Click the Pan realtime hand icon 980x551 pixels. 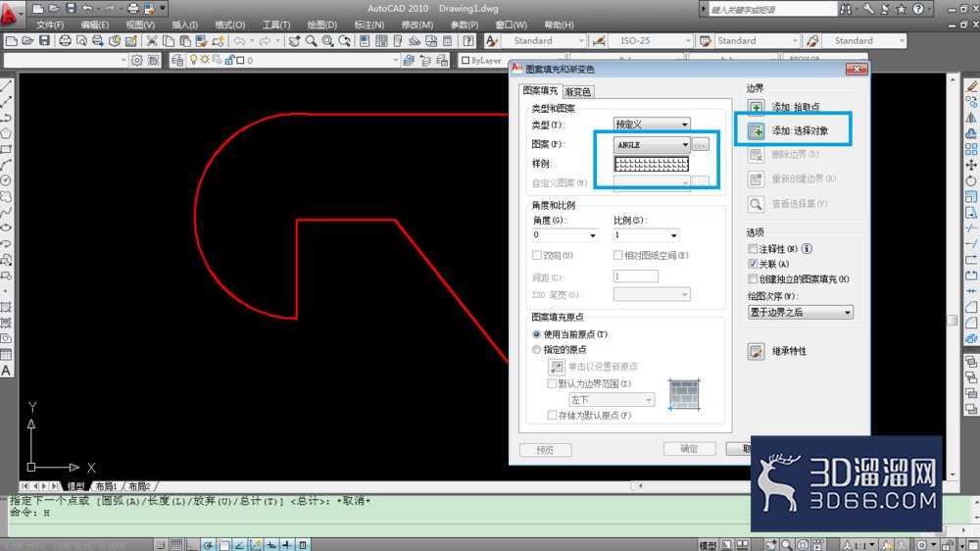coord(294,40)
